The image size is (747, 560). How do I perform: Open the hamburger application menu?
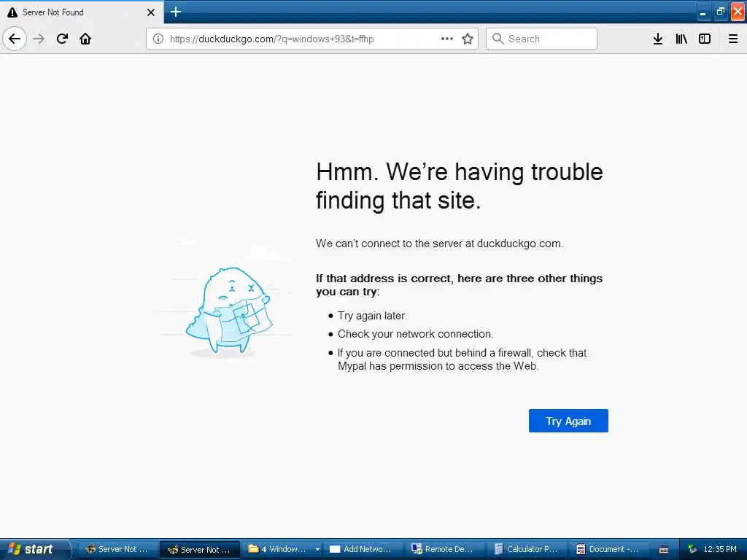pyautogui.click(x=733, y=39)
